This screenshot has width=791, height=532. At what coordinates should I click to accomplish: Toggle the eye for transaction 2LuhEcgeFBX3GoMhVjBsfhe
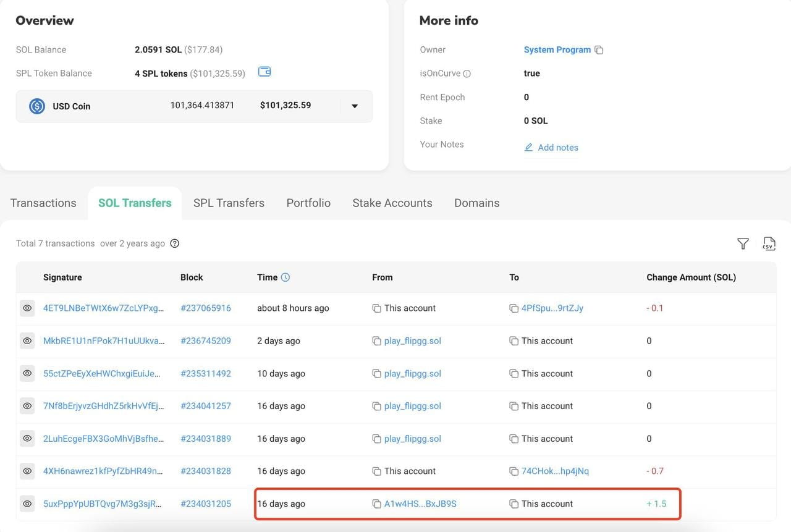click(x=27, y=439)
